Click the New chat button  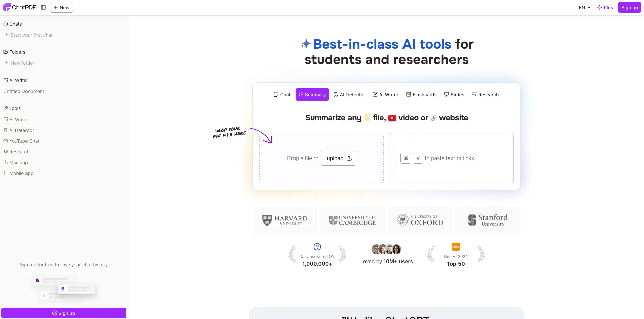click(61, 7)
